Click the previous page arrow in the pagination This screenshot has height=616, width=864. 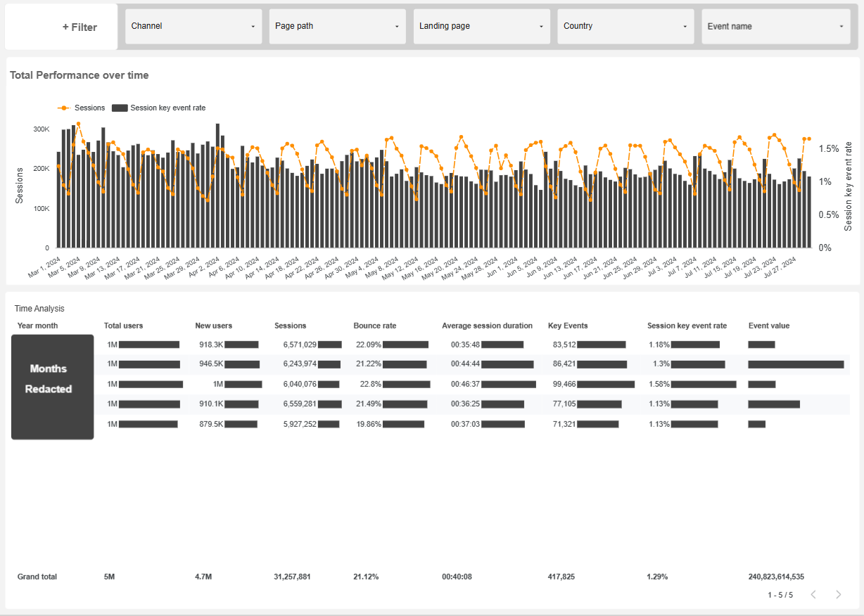pyautogui.click(x=813, y=594)
